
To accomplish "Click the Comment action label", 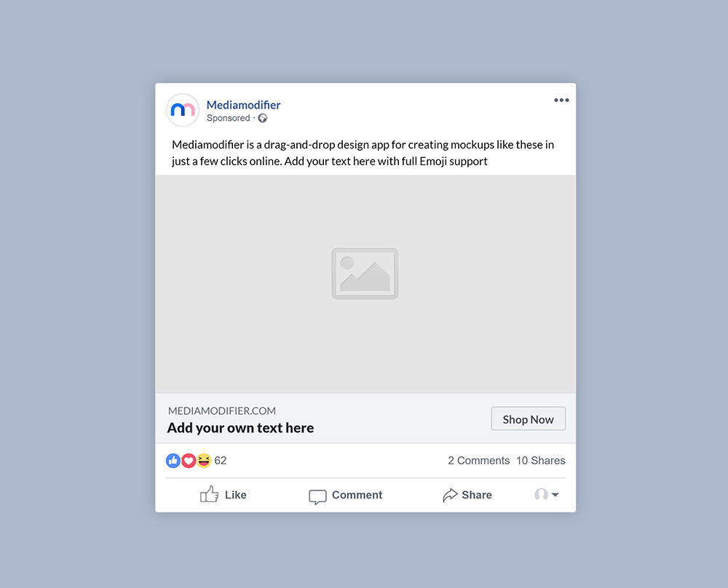I will pyautogui.click(x=356, y=495).
